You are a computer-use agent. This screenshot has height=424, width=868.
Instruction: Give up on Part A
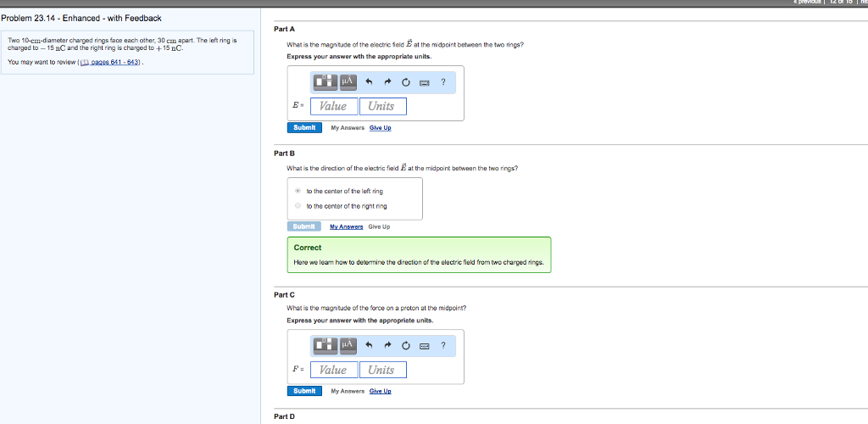tap(380, 128)
